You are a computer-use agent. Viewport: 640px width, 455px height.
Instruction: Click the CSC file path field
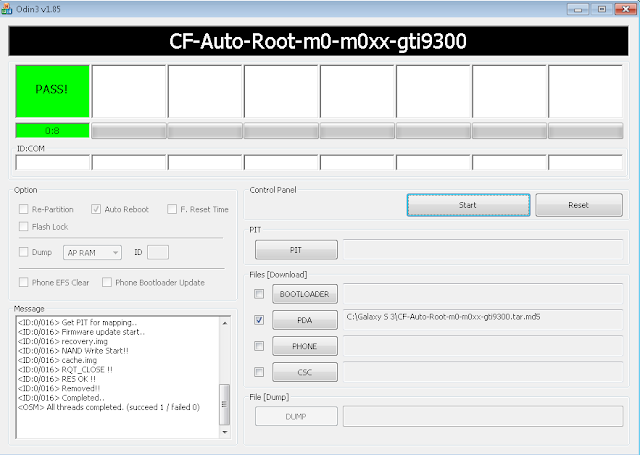click(x=483, y=372)
